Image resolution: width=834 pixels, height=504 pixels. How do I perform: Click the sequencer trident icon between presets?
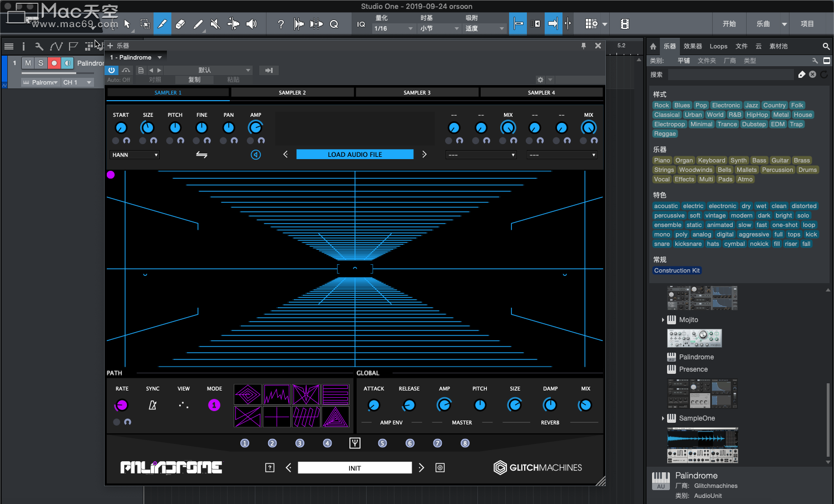[355, 443]
